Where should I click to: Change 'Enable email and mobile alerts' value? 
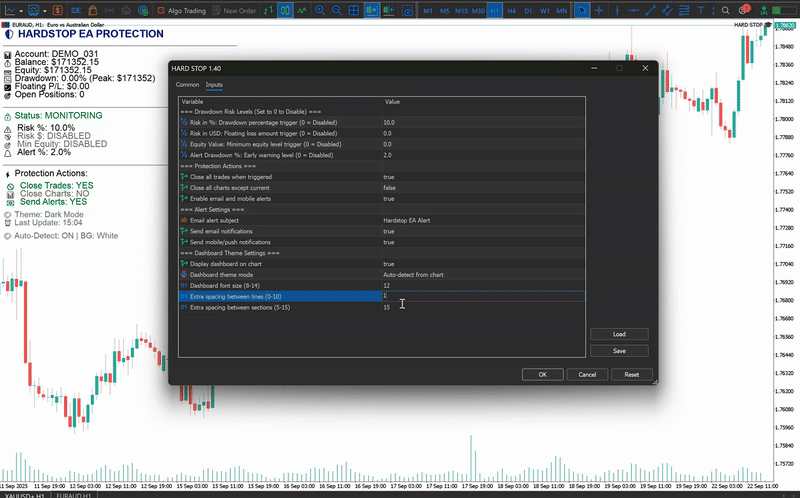click(483, 198)
